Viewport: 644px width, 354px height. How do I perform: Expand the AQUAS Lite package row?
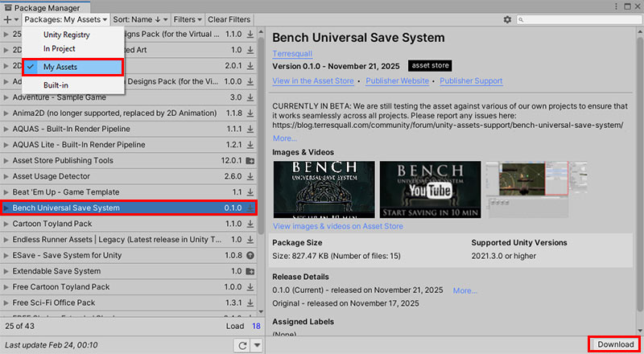click(x=6, y=145)
